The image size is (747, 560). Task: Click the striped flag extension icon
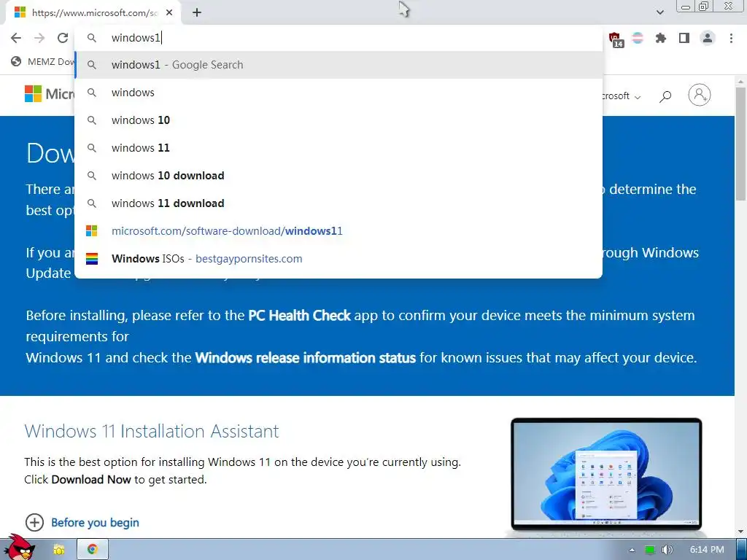coord(638,38)
